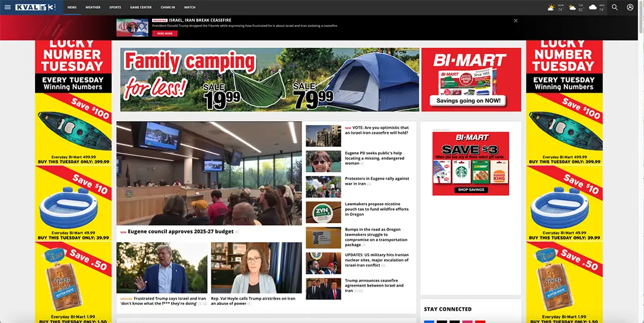Open the Israel, Iran Break Ceasefire headline
644x323 pixels.
point(200,20)
